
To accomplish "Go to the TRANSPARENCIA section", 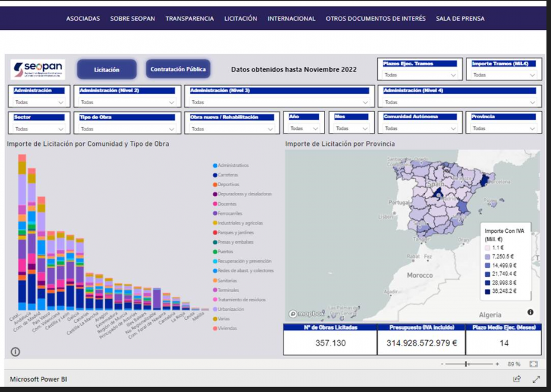I will [190, 18].
